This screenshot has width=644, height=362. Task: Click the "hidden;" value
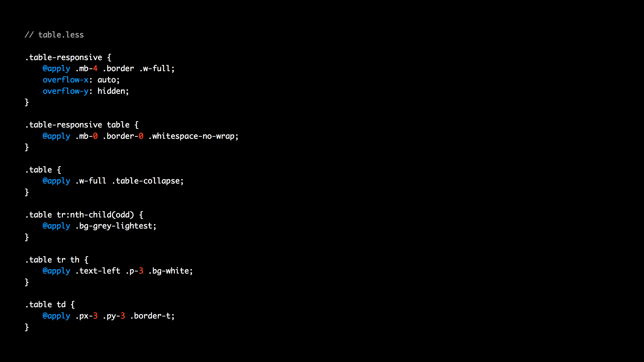[x=113, y=91]
